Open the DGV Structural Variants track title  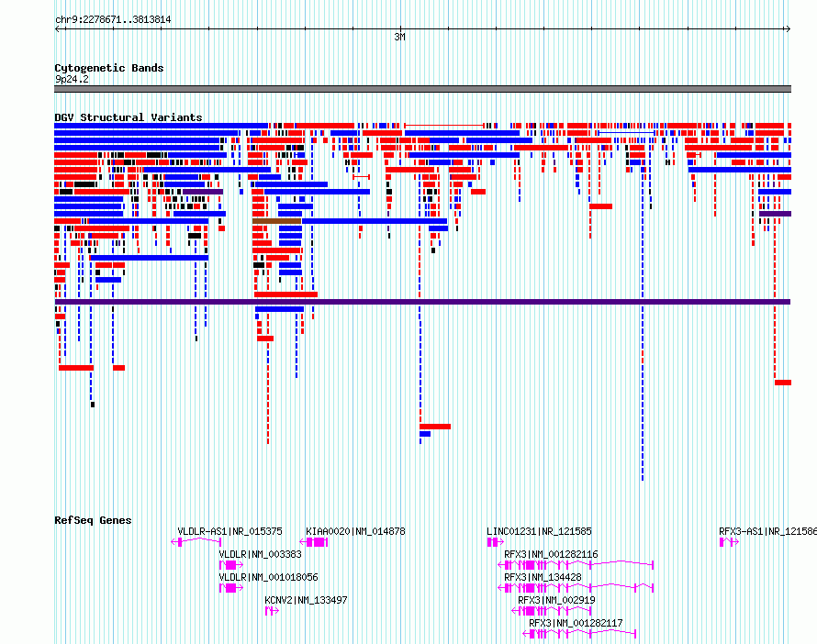129,117
